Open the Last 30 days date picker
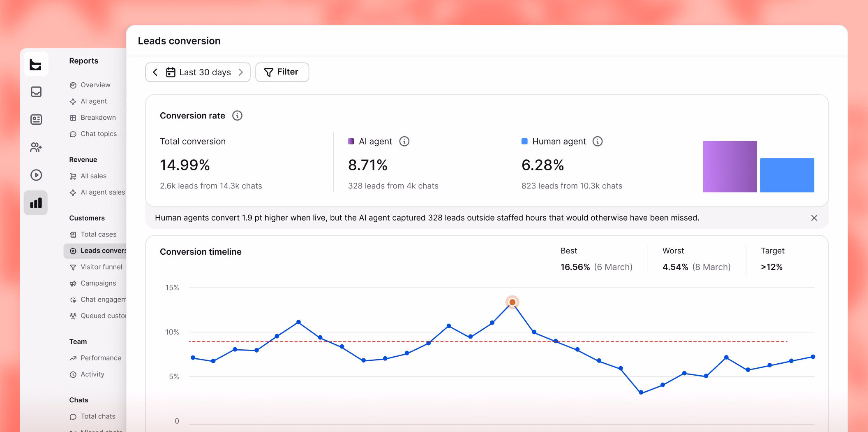 pos(199,72)
